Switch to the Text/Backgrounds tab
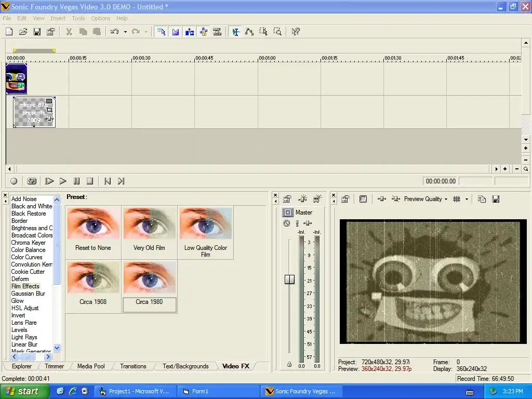 point(185,366)
